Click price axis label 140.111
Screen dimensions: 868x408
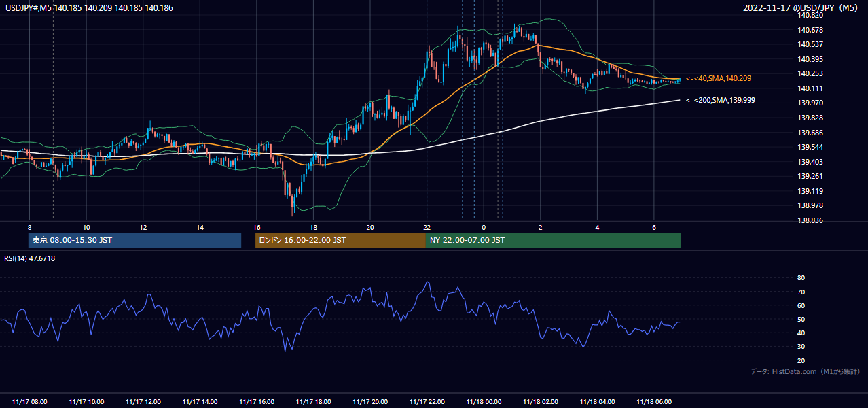811,88
